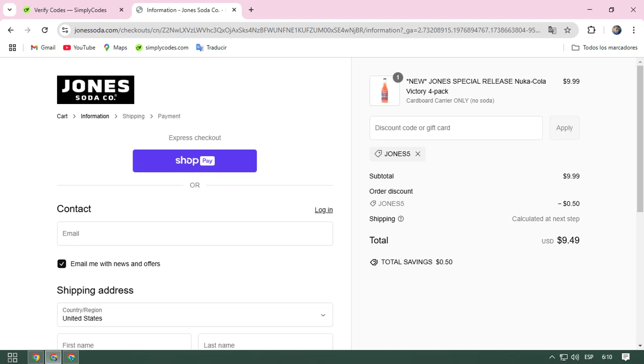Click the Apply discount button

point(565,128)
